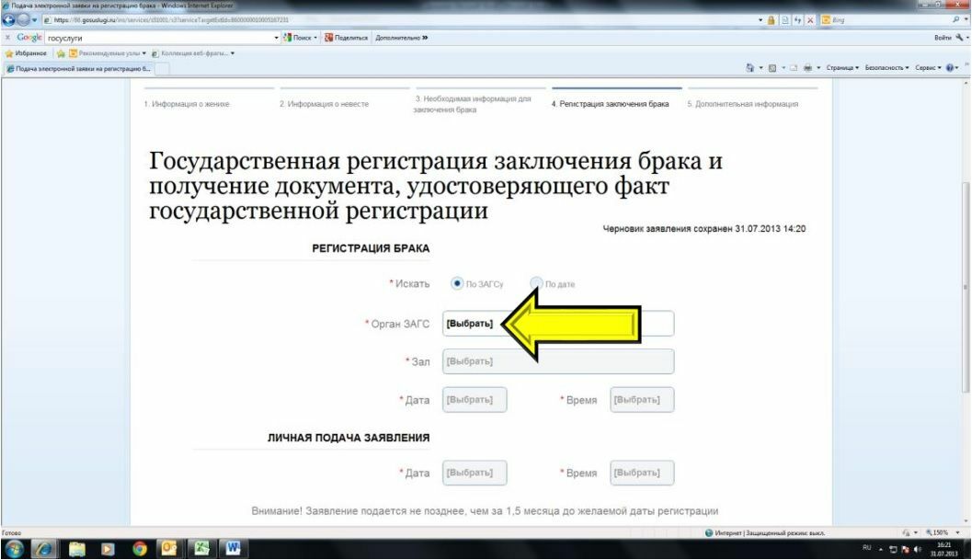The height and width of the screenshot is (560, 972).
Task: Go to step '4. Регистрация заключения брака'
Action: click(x=610, y=104)
